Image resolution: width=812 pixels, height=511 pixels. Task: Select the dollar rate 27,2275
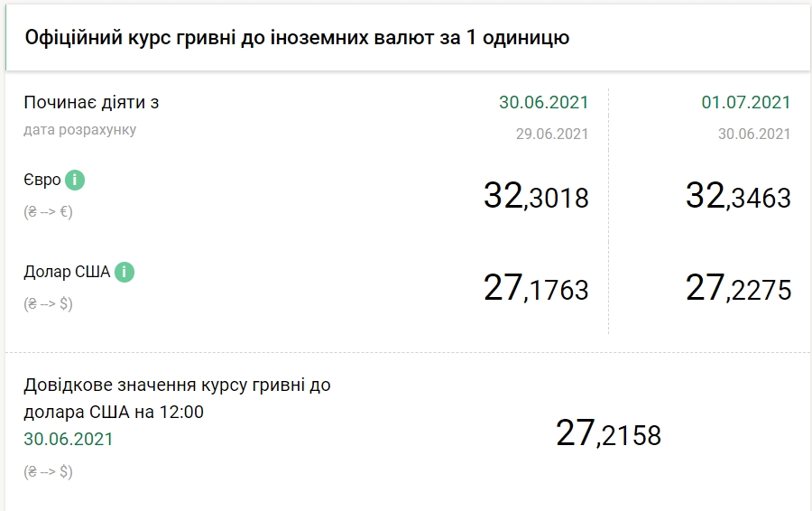(x=738, y=288)
